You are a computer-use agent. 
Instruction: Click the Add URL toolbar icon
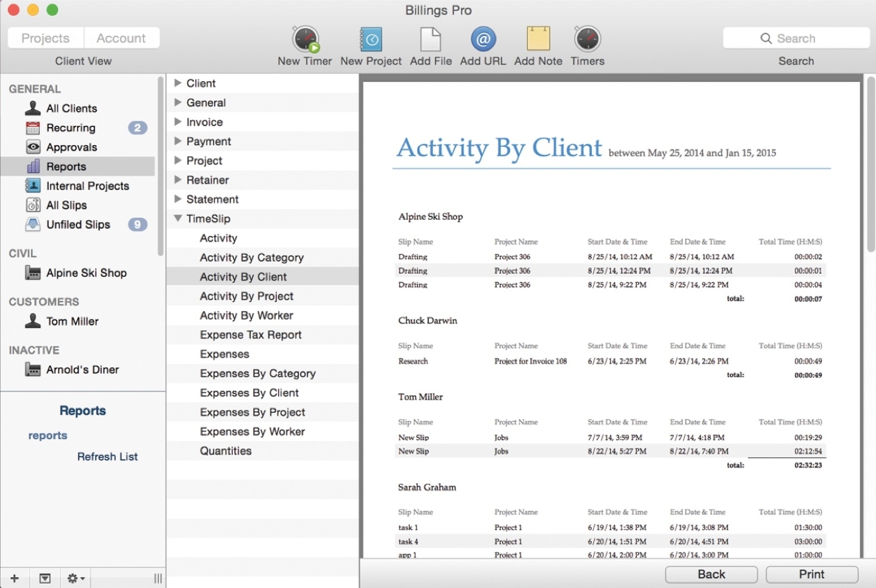pos(483,40)
